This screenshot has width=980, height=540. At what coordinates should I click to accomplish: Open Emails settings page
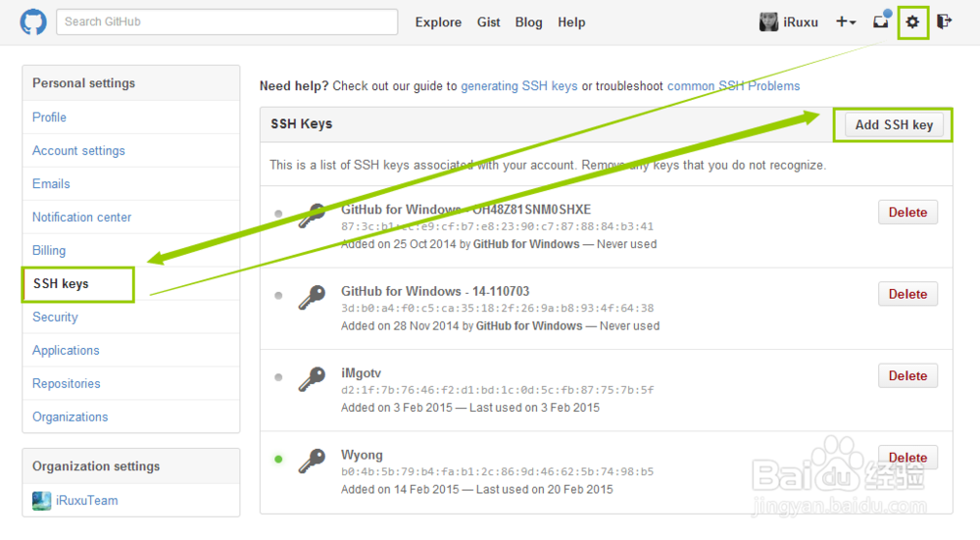tap(51, 183)
